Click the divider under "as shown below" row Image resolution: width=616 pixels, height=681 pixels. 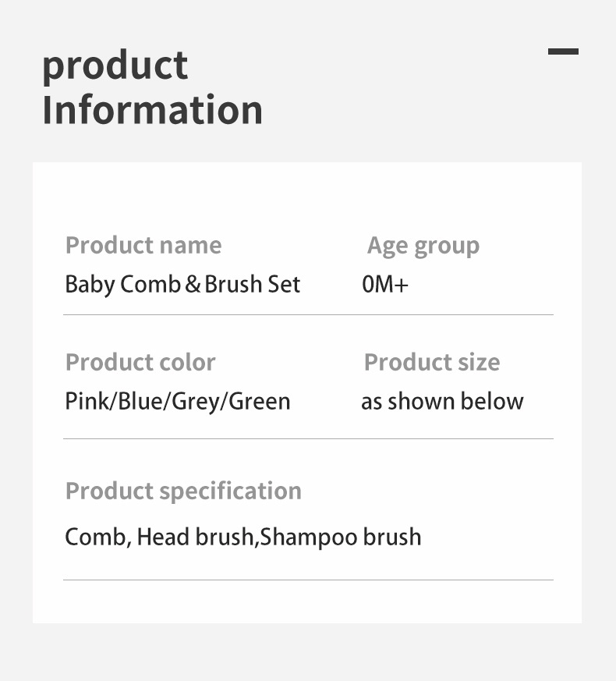[x=308, y=439]
